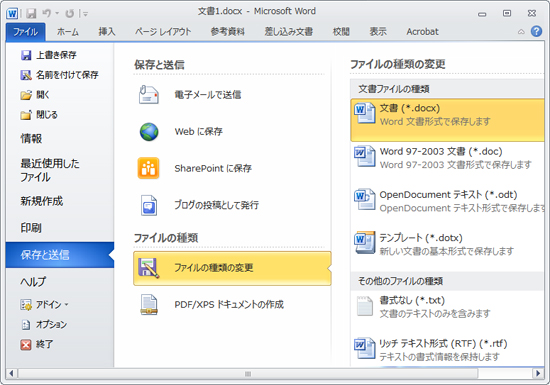
Task: Switch to the Acrobat tab
Action: 422,32
